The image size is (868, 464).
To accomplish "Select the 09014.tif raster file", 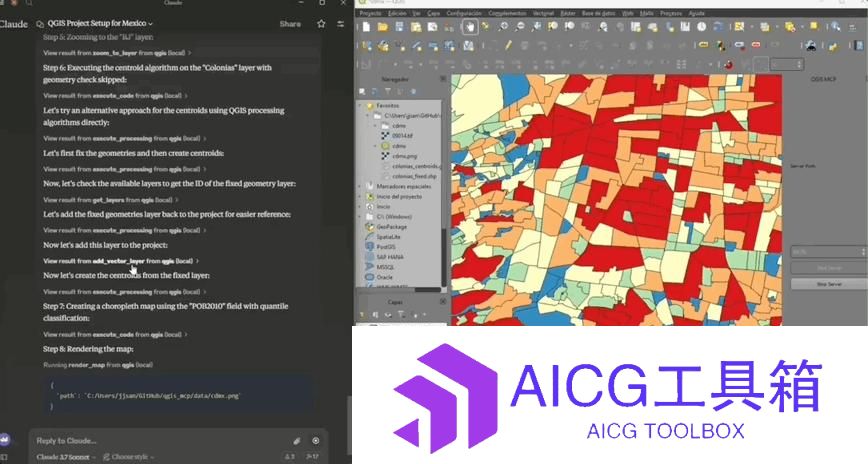I will click(402, 136).
